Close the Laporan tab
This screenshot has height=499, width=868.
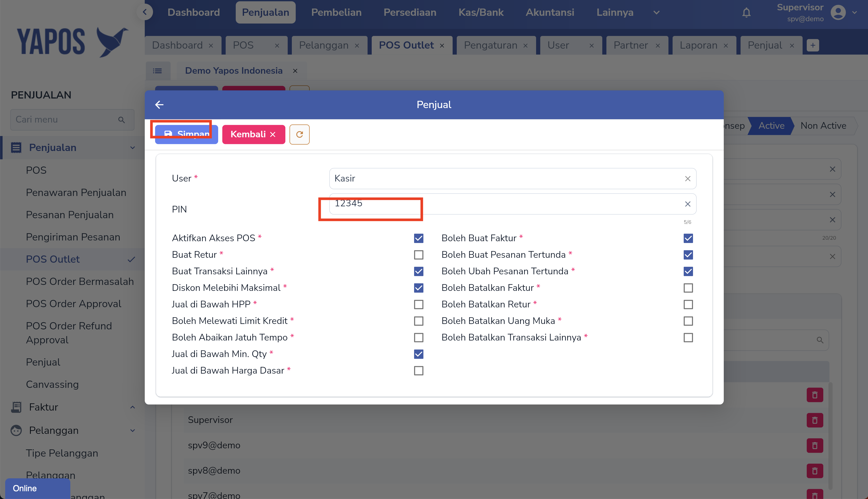tap(726, 46)
